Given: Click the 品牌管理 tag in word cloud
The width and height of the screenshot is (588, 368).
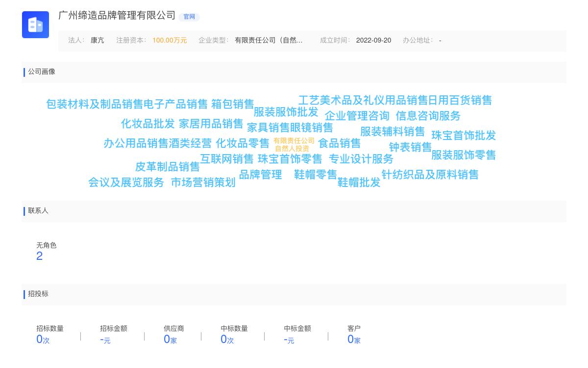Looking at the screenshot, I should tap(261, 174).
